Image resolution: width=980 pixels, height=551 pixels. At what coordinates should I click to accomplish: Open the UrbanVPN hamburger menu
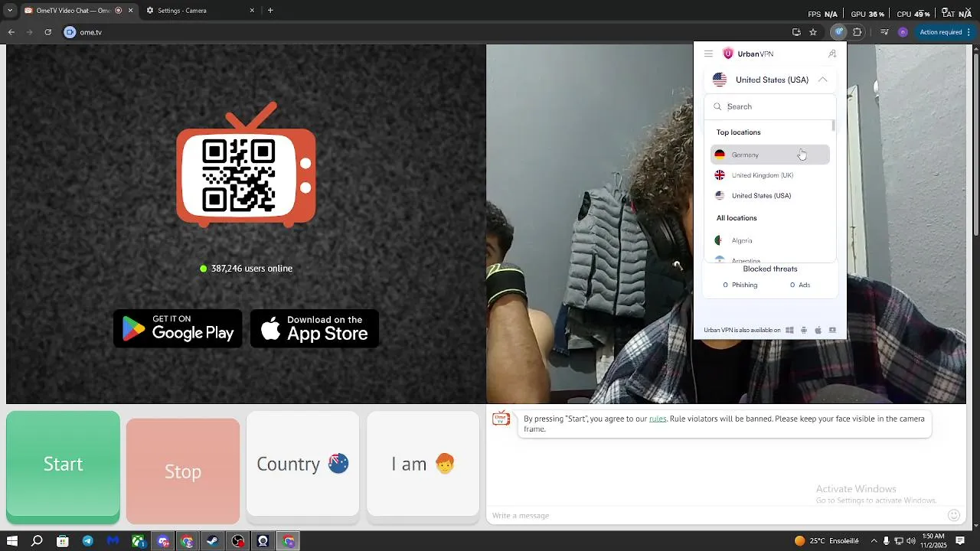708,54
